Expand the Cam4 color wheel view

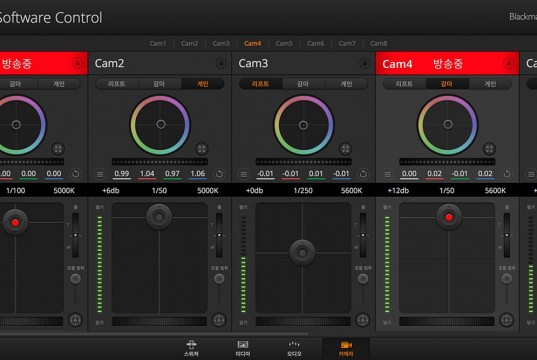coord(489,149)
